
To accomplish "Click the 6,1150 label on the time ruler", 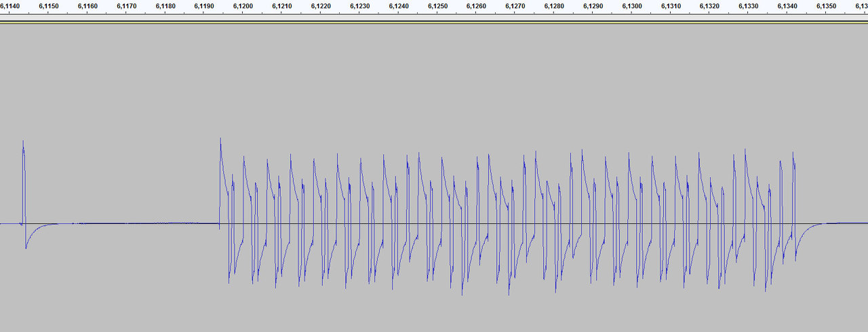I will pyautogui.click(x=50, y=6).
